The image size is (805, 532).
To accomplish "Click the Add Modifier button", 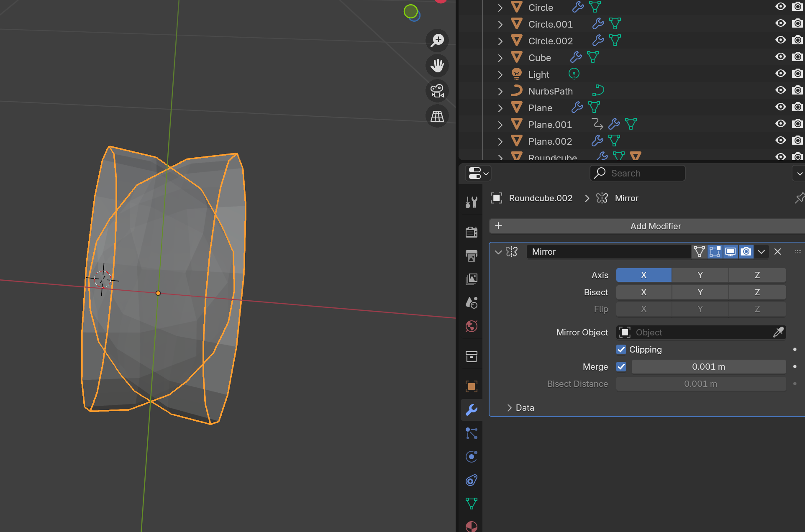I will (647, 226).
